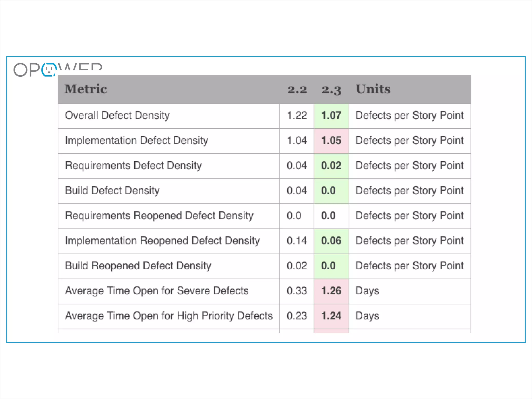532x399 pixels.
Task: Select Implementation Defect Density metric name
Action: tap(136, 141)
